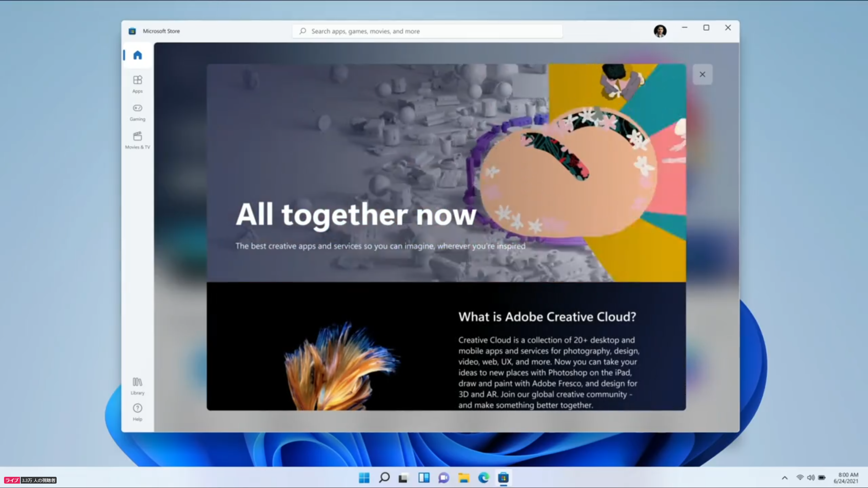Image resolution: width=868 pixels, height=488 pixels.
Task: Launch Microsoft Edge from the taskbar
Action: click(484, 478)
